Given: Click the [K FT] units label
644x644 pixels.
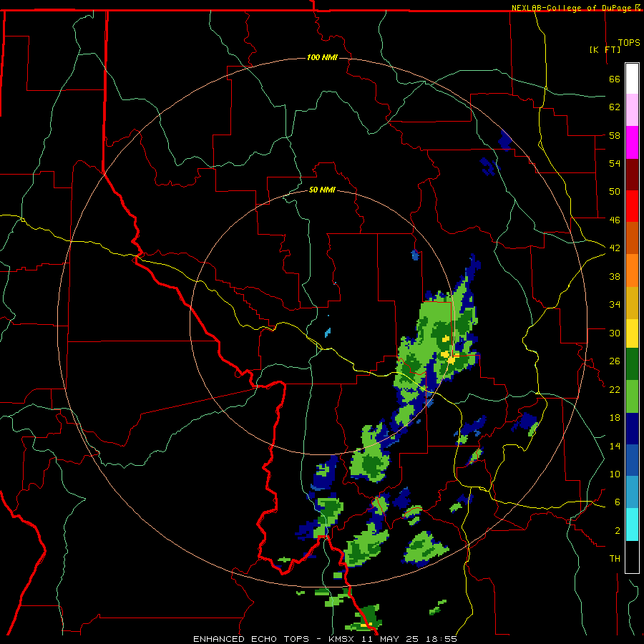Looking at the screenshot, I should [605, 49].
